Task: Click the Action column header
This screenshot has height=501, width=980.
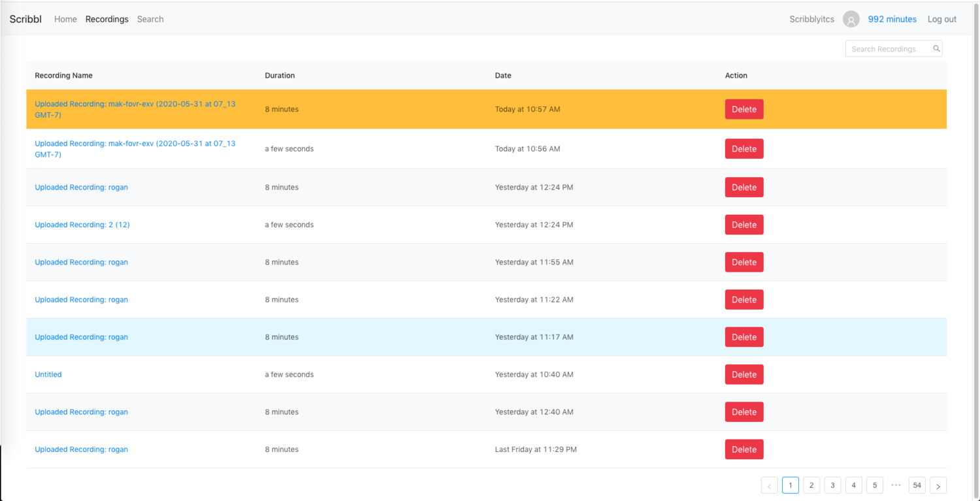Action: point(736,76)
